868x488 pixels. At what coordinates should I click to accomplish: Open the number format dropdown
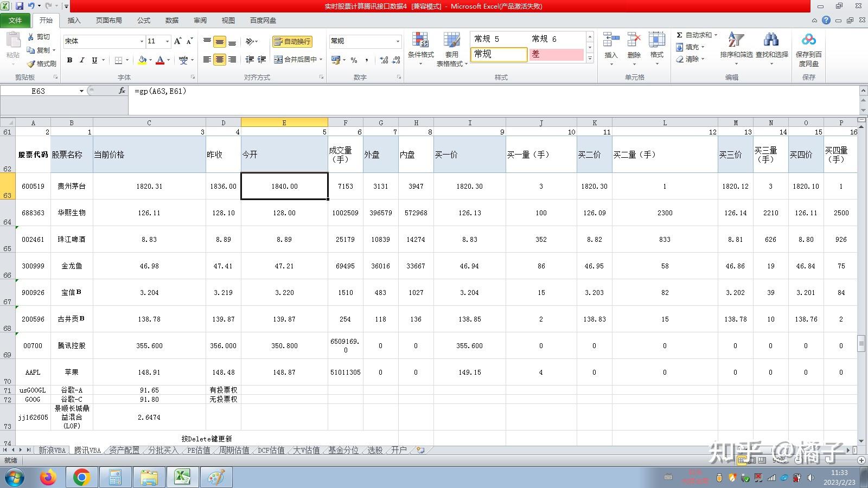(x=398, y=41)
